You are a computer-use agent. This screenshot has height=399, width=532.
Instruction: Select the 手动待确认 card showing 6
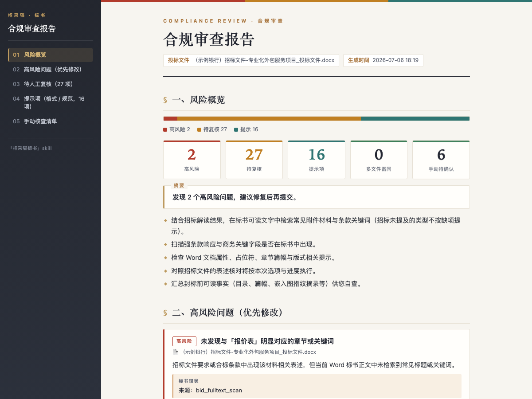point(441,160)
